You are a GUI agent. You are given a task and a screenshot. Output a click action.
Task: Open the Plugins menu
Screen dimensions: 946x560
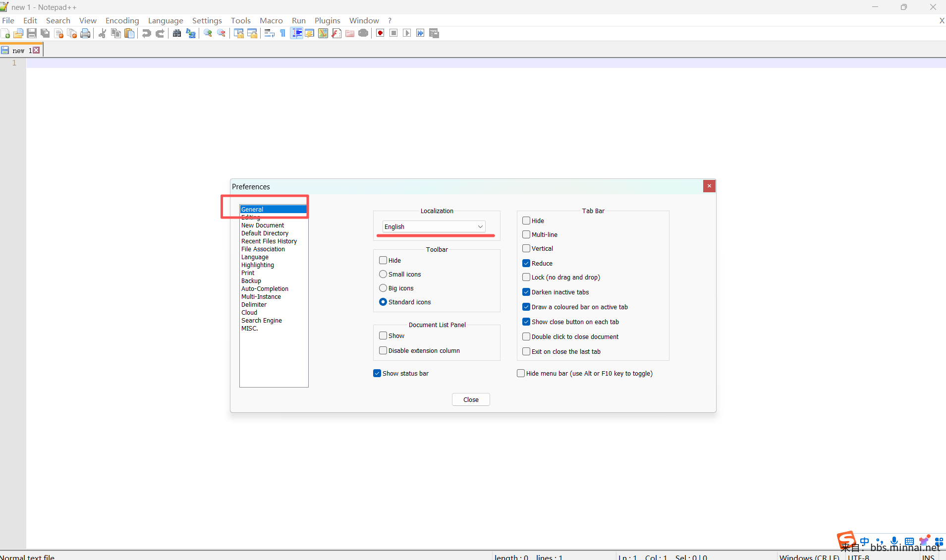pyautogui.click(x=327, y=20)
